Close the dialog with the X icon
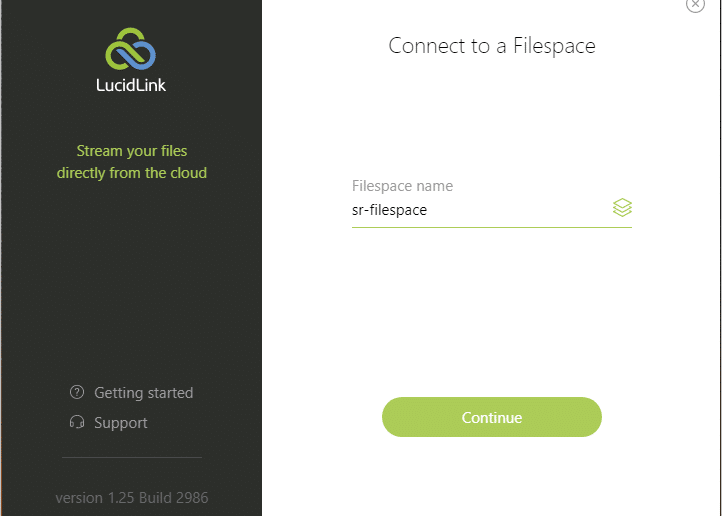Image resolution: width=722 pixels, height=516 pixels. point(695,5)
